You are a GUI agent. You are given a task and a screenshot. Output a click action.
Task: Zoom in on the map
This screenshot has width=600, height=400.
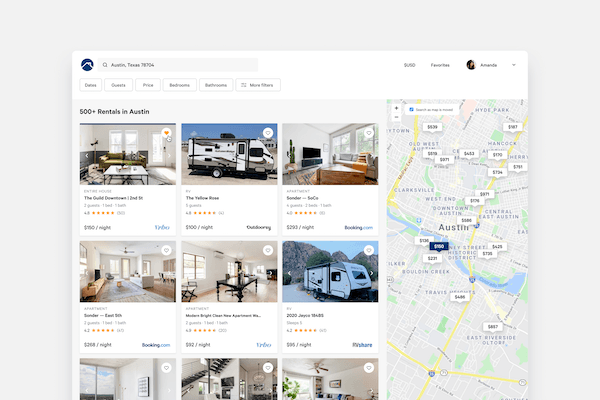pos(397,108)
